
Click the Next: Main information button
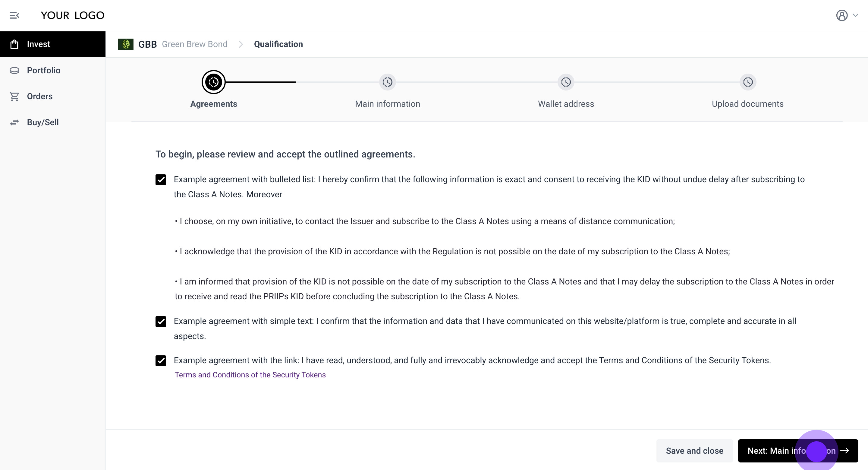point(797,451)
